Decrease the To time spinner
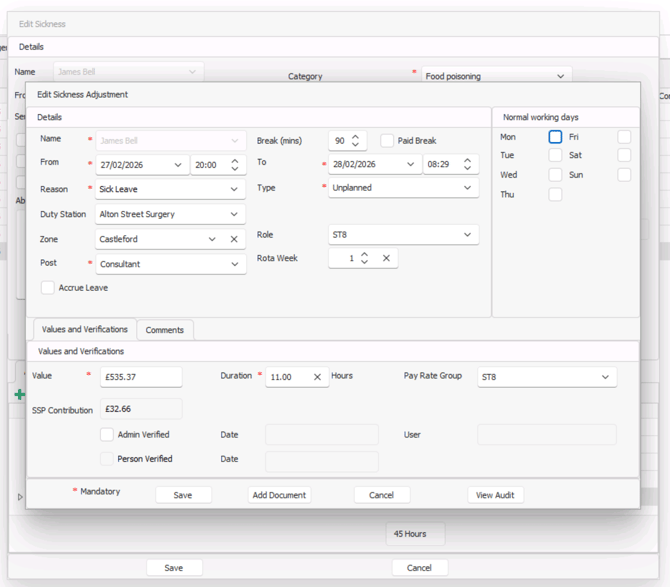670x587 pixels. point(468,168)
